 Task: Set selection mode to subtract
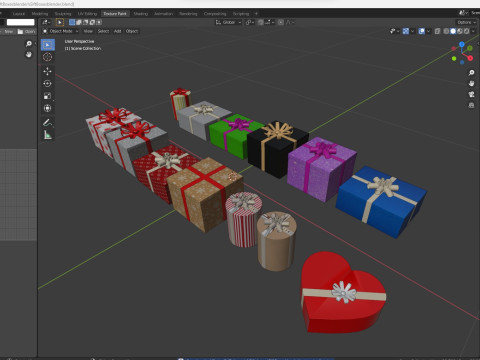[x=85, y=22]
